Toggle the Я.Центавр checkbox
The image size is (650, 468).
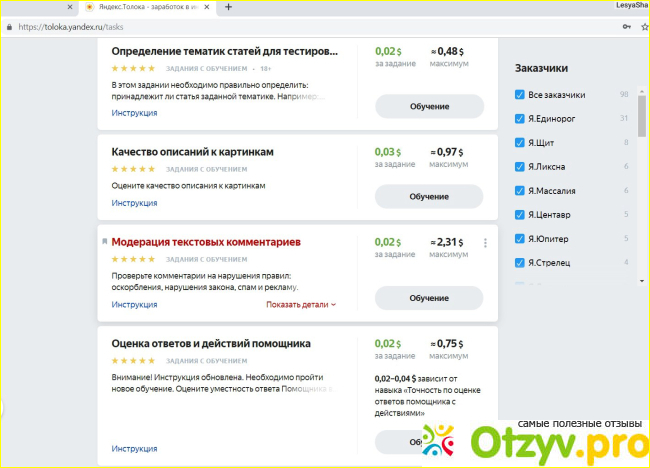[519, 215]
